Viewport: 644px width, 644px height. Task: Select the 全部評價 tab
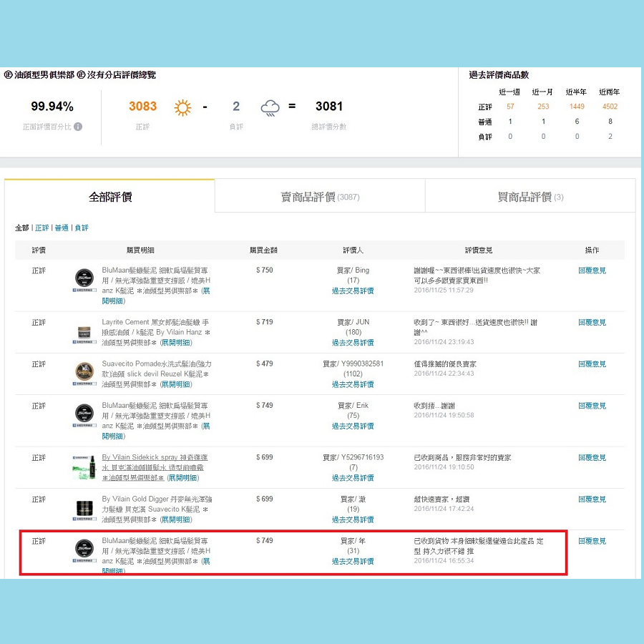[x=109, y=197]
